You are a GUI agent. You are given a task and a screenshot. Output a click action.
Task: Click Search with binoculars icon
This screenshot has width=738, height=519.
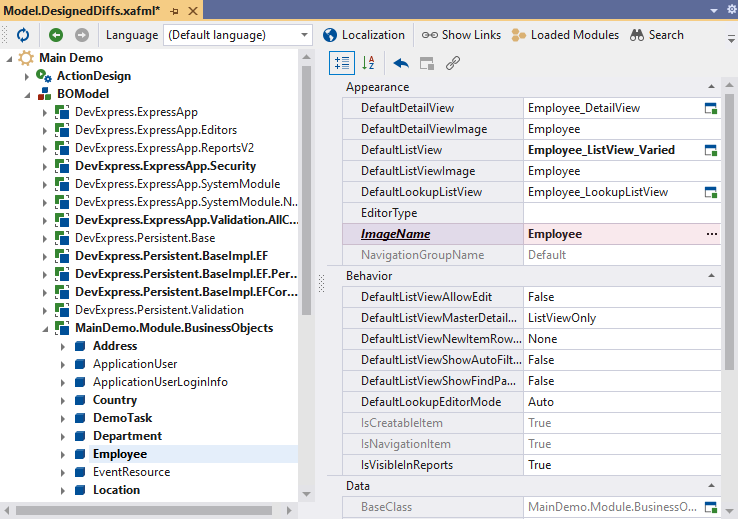657,35
